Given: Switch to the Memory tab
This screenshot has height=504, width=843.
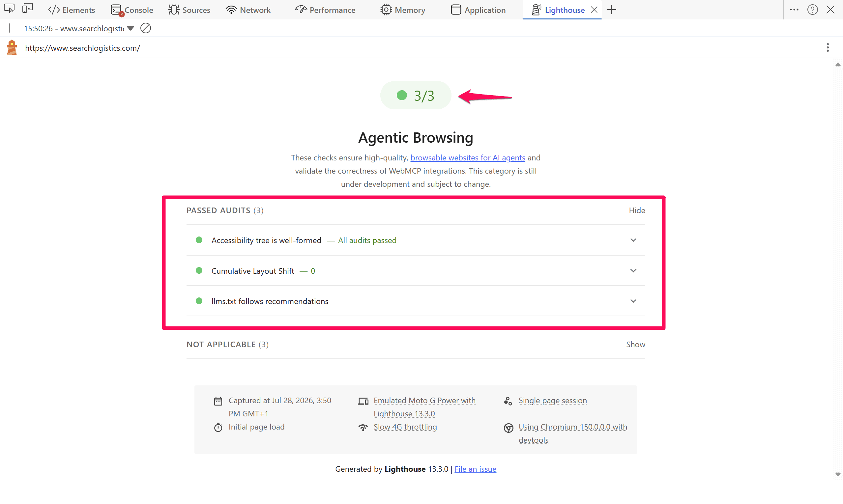Looking at the screenshot, I should tap(403, 10).
